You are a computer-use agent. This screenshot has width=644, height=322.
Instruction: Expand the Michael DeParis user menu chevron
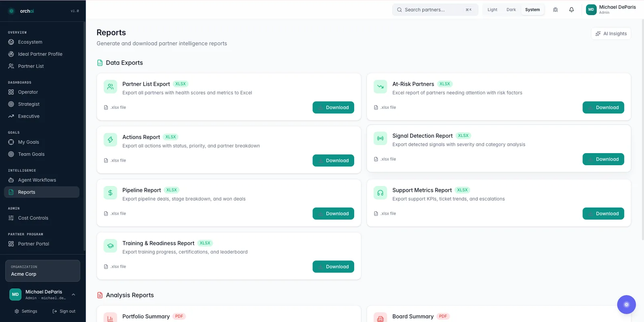pos(74,295)
